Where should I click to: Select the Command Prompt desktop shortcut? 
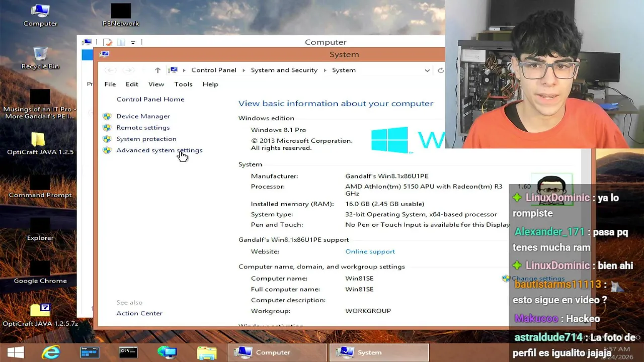(x=40, y=187)
